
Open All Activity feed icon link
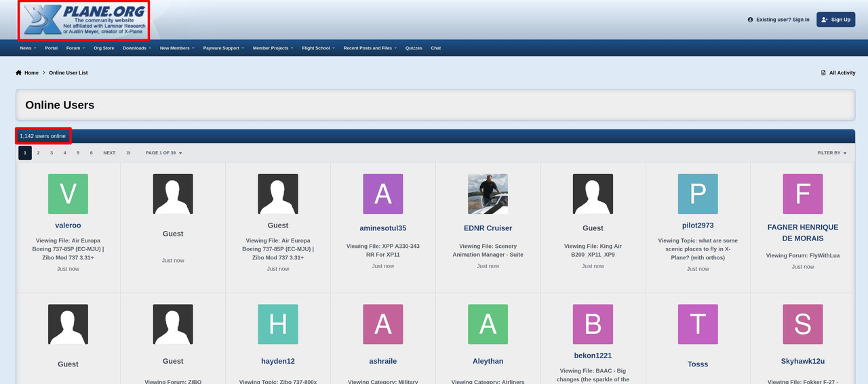click(x=823, y=72)
